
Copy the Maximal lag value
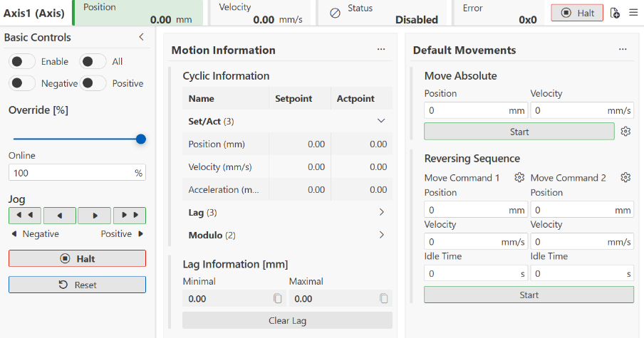383,299
